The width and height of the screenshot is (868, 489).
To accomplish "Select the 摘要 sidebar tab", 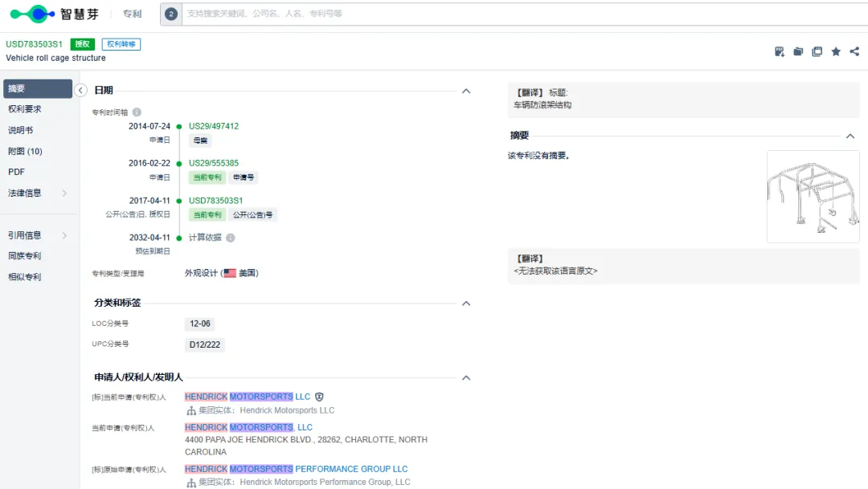I will pos(38,88).
